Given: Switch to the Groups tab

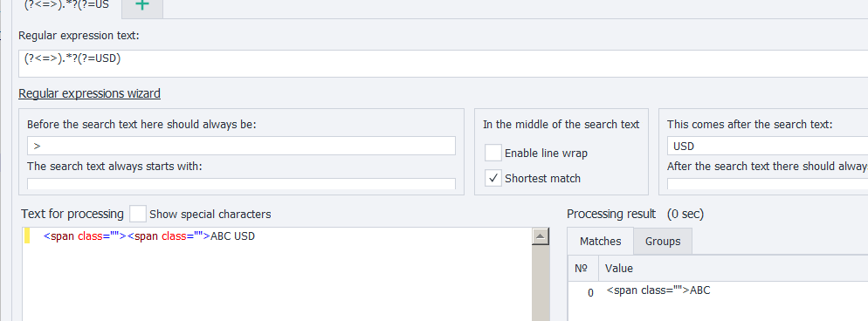Looking at the screenshot, I should pyautogui.click(x=663, y=242).
